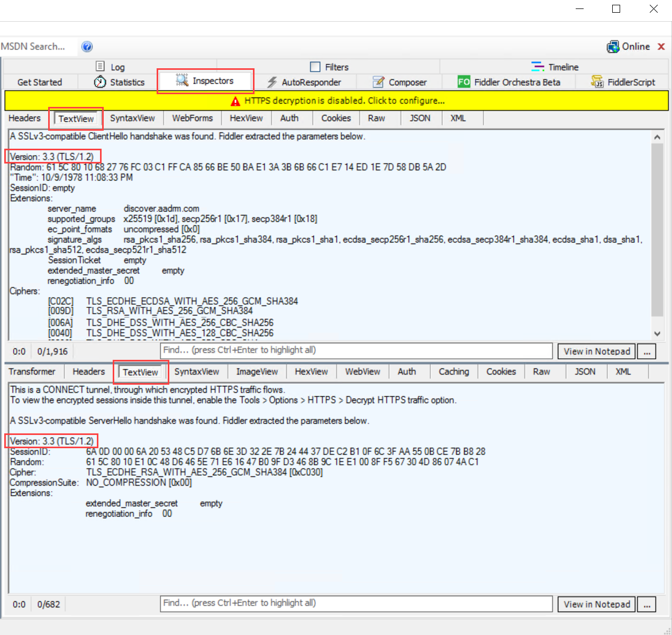Switch to request HexView tab
The image size is (672, 635).
(246, 118)
